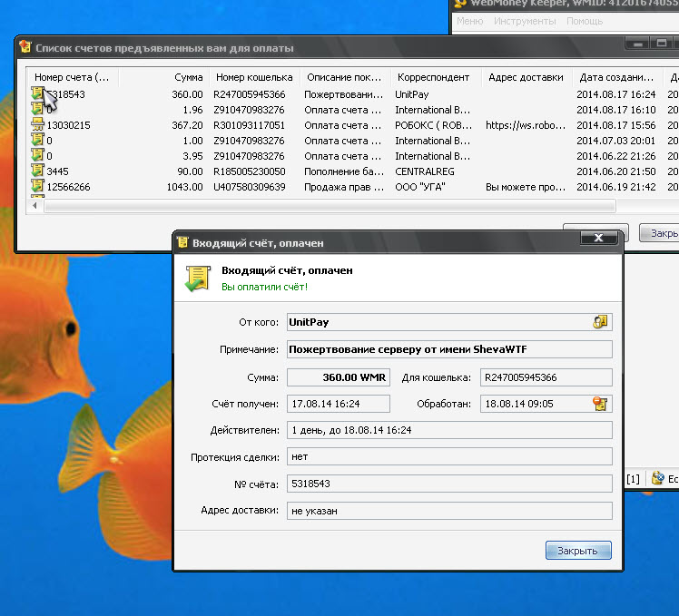Click the Сумма field 360.00 WMR
Image resolution: width=679 pixels, height=616 pixels.
pos(339,377)
